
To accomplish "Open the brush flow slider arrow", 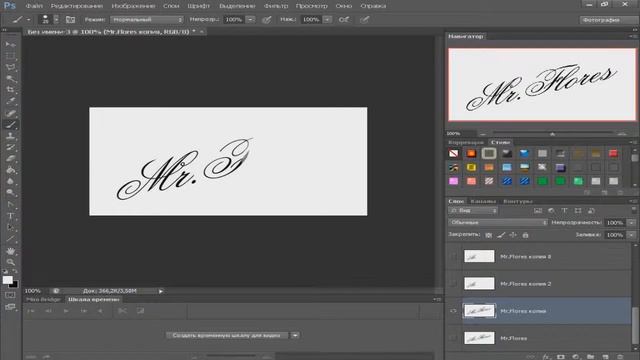I will pyautogui.click(x=327, y=20).
